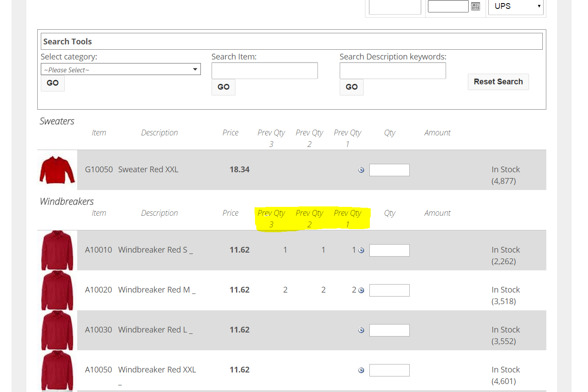Click the Reset Search button
The image size is (588, 392).
click(498, 82)
